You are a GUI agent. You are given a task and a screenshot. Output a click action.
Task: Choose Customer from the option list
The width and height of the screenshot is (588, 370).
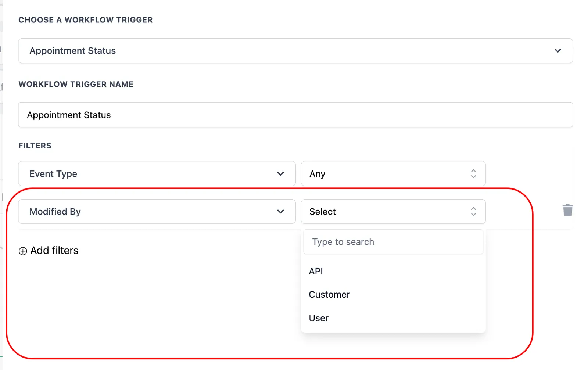(393, 295)
